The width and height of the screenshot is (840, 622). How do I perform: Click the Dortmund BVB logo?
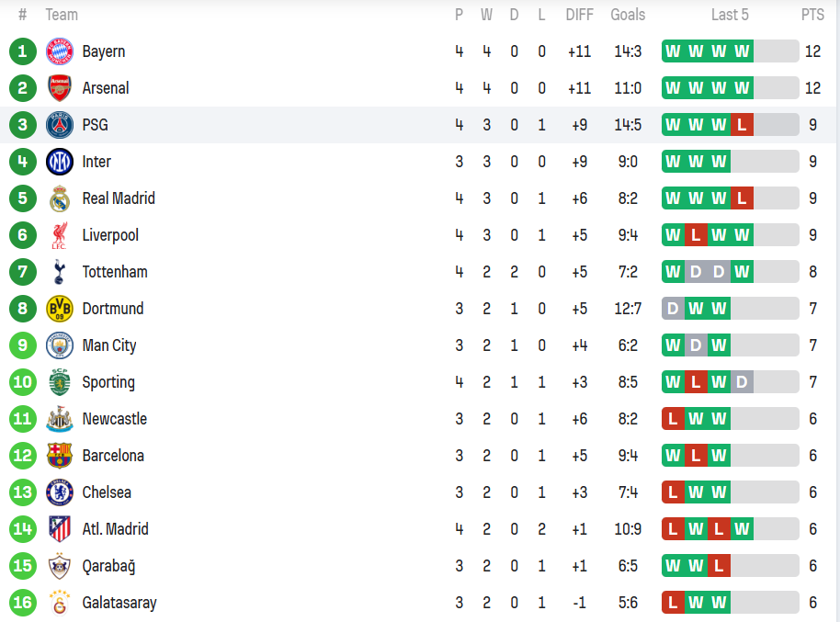point(60,309)
